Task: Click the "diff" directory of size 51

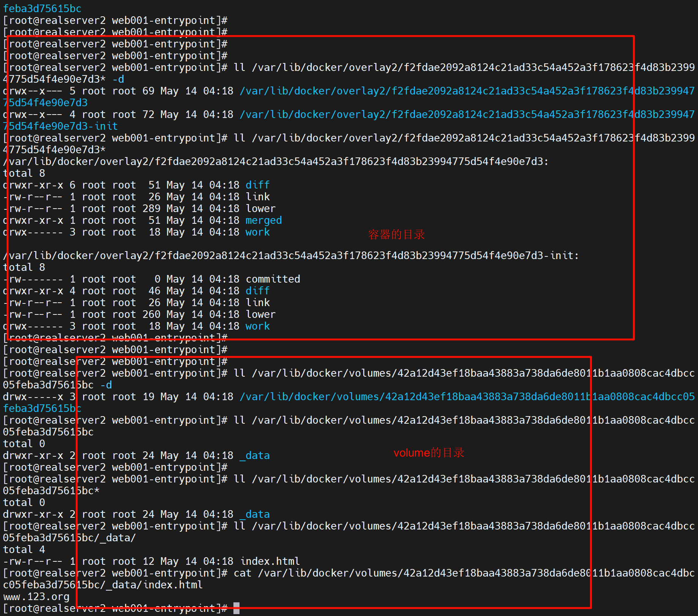Action: [257, 185]
